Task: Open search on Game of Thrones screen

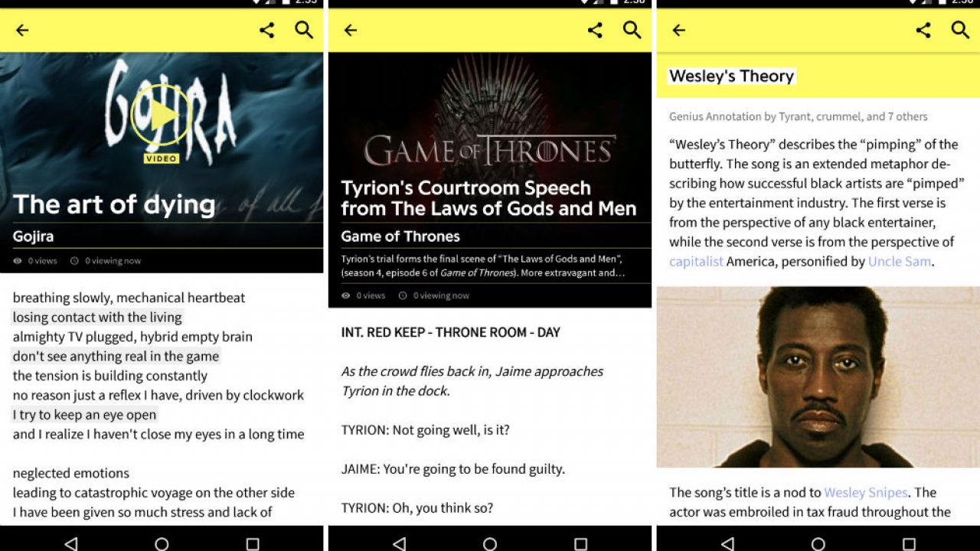Action: tap(632, 30)
